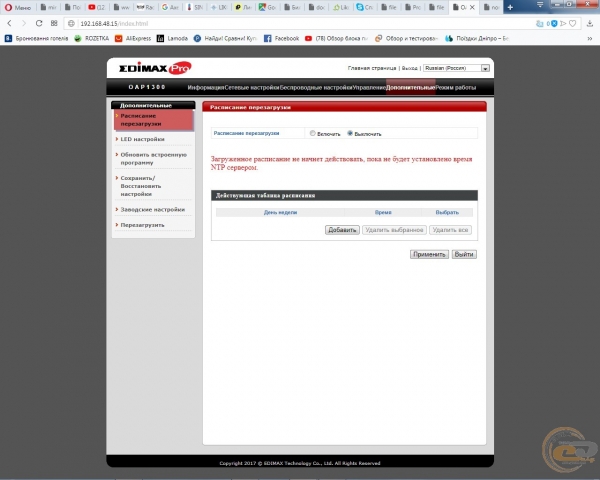Screen dimensions: 600x480
Task: Select the Выключить radio button
Action: click(350, 133)
